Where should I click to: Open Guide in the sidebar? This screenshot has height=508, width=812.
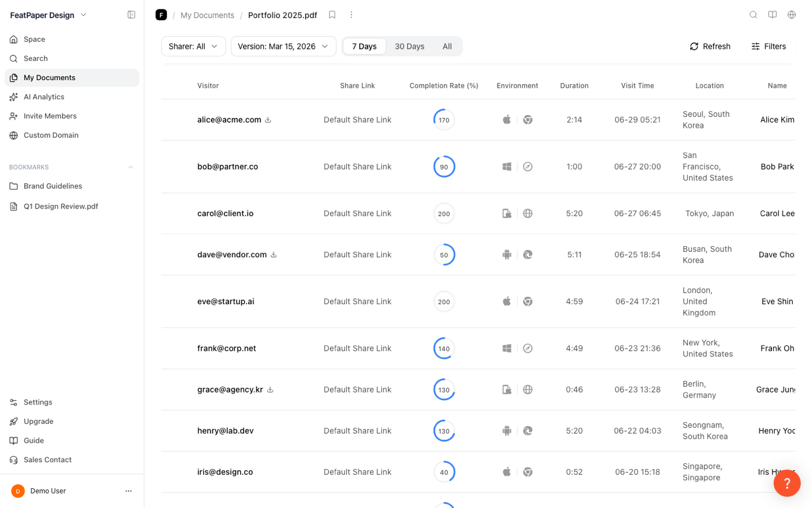click(x=72, y=441)
